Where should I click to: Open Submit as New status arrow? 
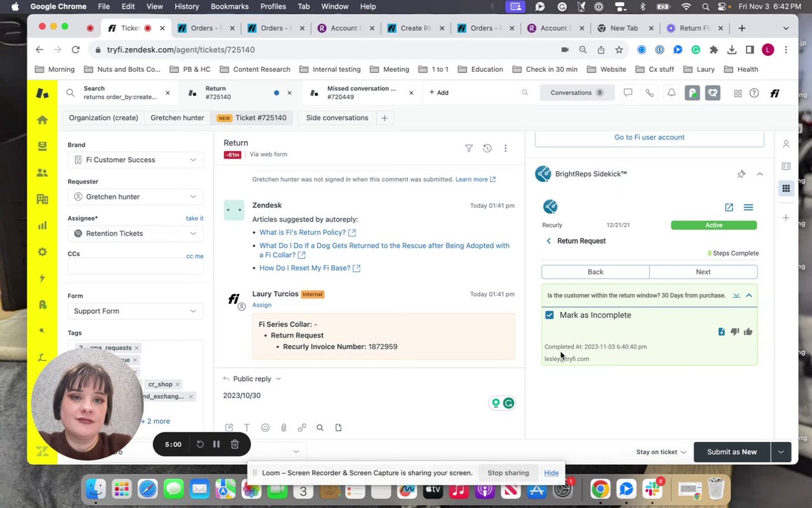pyautogui.click(x=781, y=452)
